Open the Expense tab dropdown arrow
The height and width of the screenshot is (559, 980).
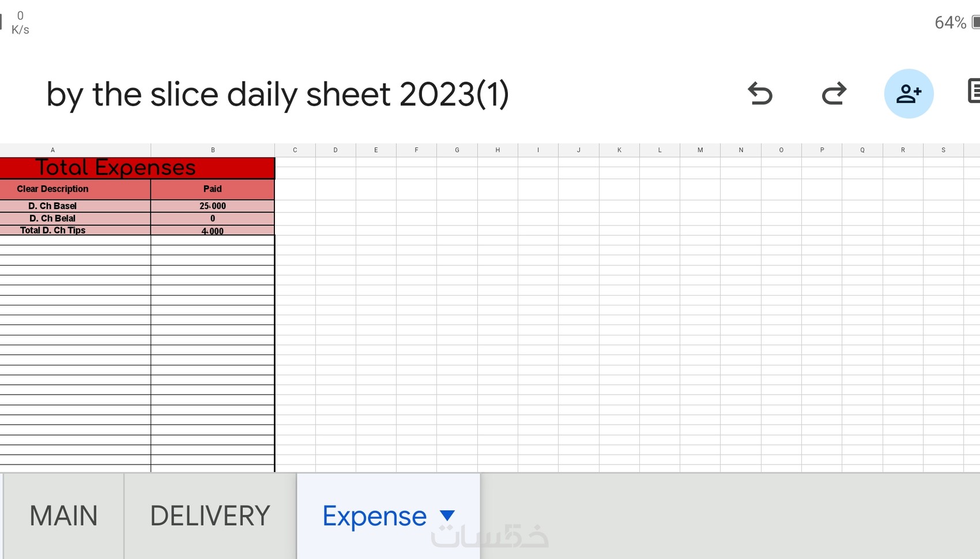tap(447, 515)
